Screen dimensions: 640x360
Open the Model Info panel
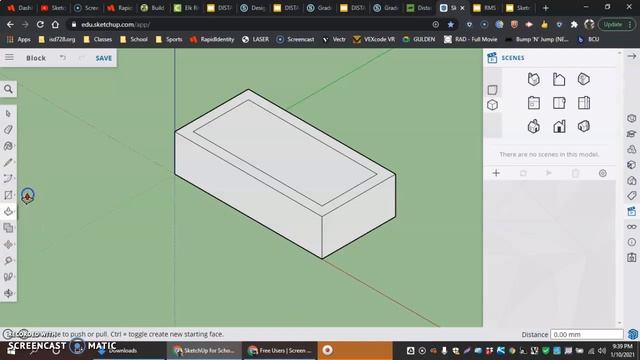click(632, 242)
